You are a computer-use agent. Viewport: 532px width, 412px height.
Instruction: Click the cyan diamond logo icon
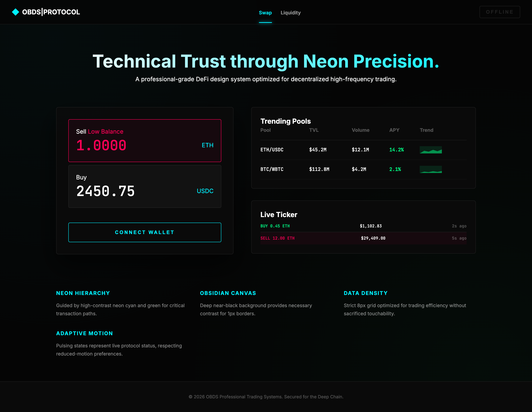[x=15, y=12]
